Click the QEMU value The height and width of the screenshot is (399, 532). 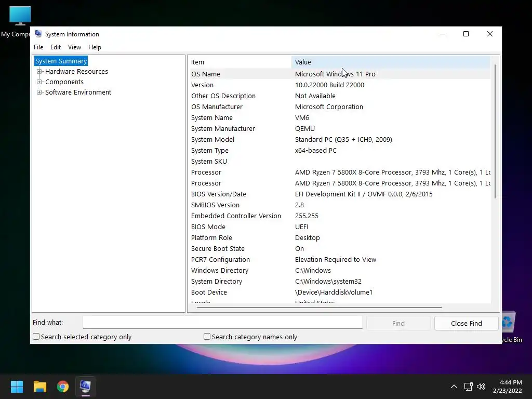coord(304,128)
